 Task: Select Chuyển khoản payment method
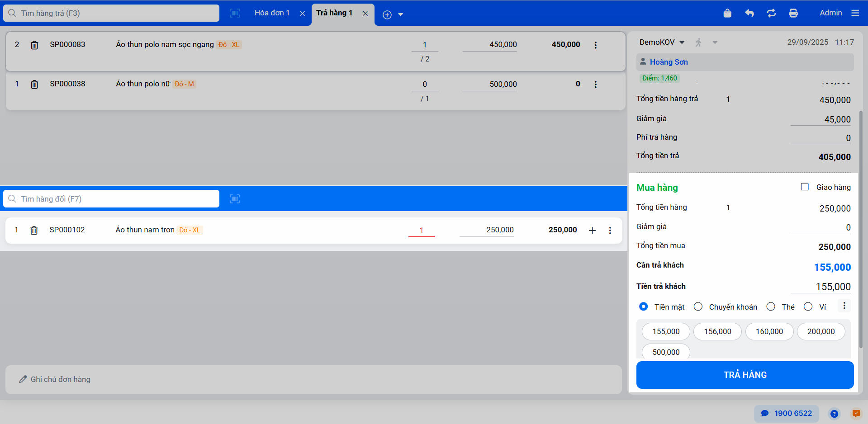pos(698,306)
